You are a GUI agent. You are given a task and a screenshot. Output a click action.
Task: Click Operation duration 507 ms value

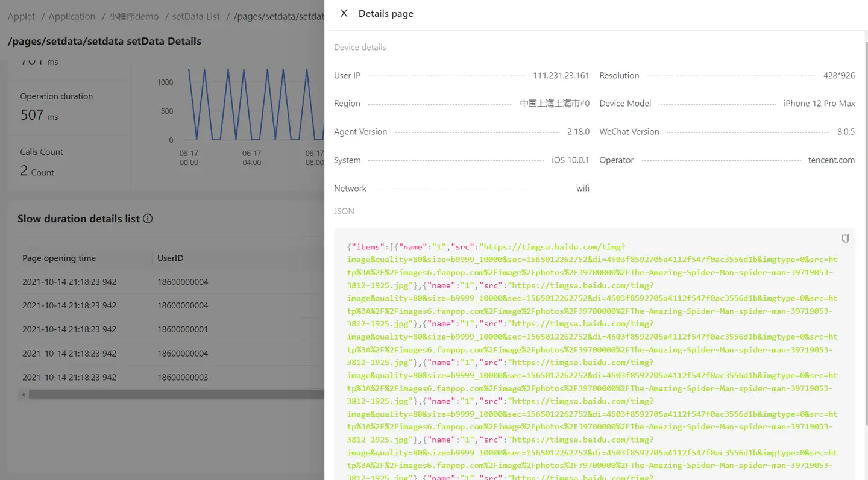pos(39,115)
